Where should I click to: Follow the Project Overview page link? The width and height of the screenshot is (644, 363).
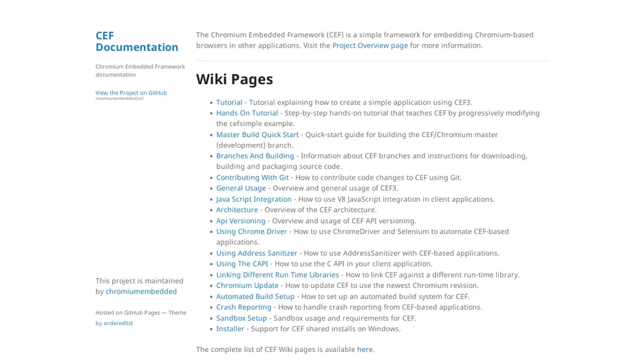370,45
